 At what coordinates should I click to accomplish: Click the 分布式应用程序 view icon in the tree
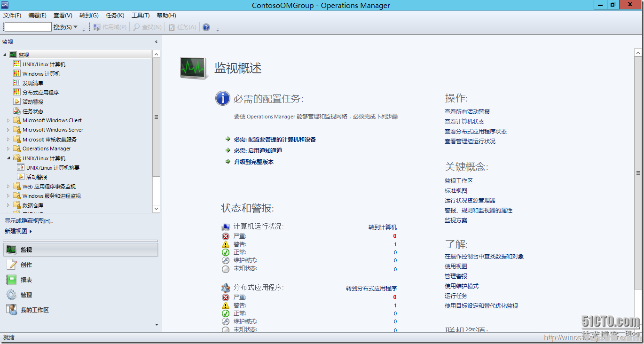[x=17, y=93]
